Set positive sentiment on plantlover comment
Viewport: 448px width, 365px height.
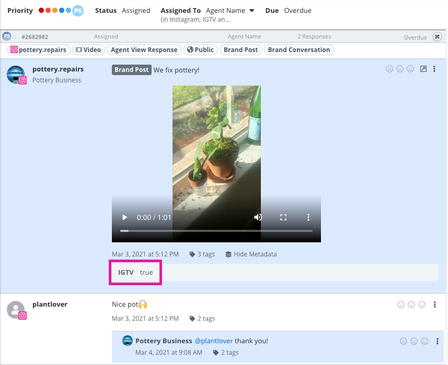tap(422, 304)
